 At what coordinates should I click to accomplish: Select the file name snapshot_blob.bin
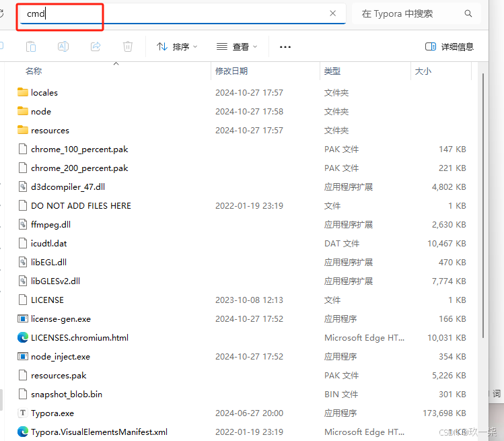(x=67, y=395)
